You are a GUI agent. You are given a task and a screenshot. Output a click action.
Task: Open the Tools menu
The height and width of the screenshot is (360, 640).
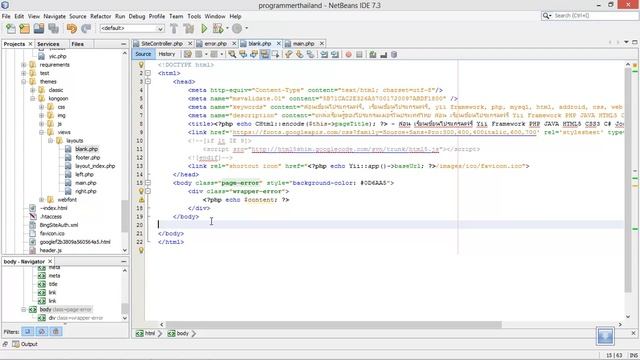coord(194,16)
